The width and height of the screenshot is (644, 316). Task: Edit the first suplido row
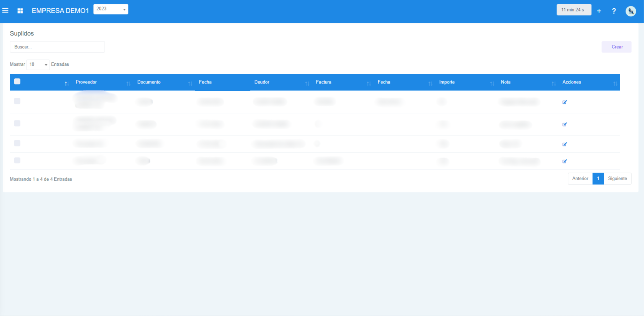pyautogui.click(x=565, y=102)
